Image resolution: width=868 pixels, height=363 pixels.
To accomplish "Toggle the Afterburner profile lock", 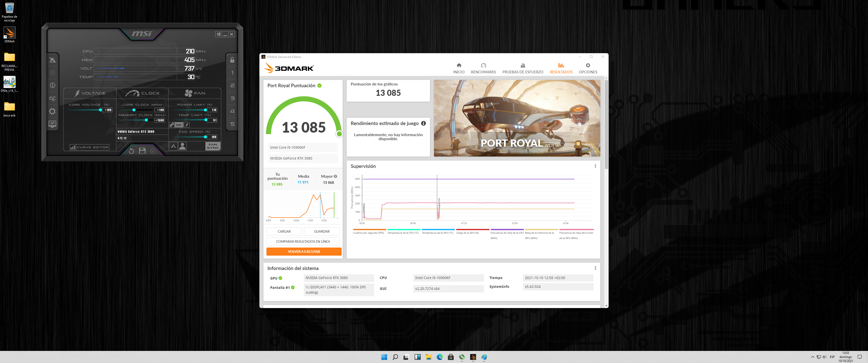I will tap(232, 60).
